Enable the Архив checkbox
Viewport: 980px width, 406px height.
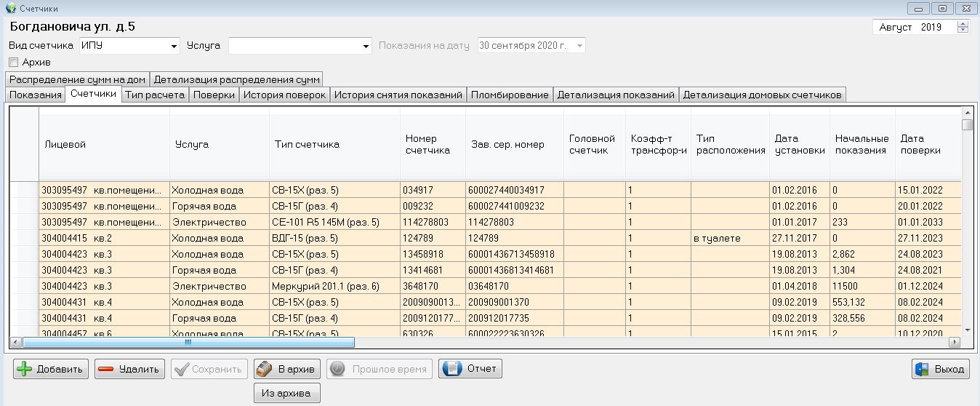(13, 63)
